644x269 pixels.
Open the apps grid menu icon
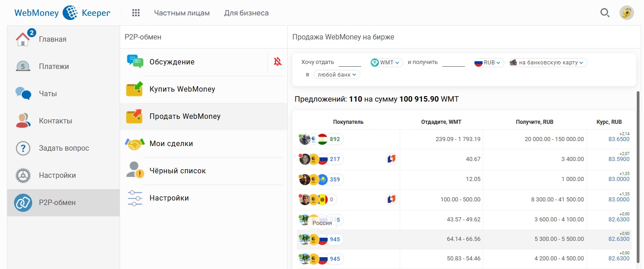click(136, 13)
